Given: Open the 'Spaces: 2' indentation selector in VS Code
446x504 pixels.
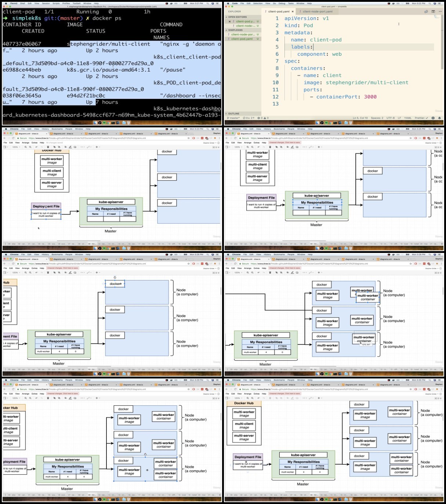Looking at the screenshot, I should tap(377, 118).
